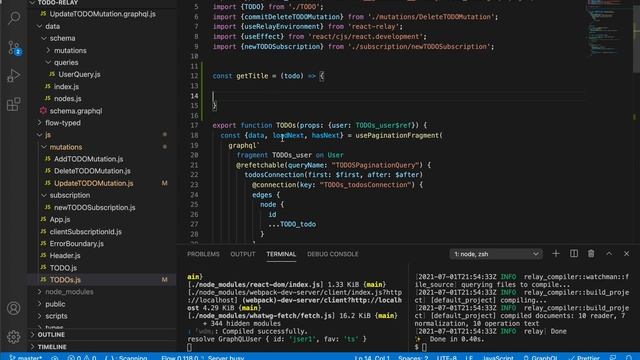This screenshot has height=360, width=640.
Task: Expand the scripts folder
Action: tap(40, 316)
